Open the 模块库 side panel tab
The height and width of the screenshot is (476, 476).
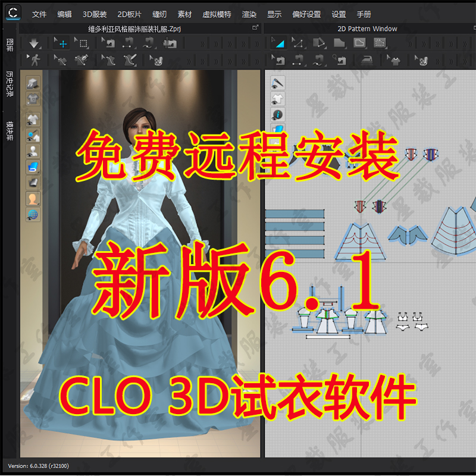tap(10, 130)
